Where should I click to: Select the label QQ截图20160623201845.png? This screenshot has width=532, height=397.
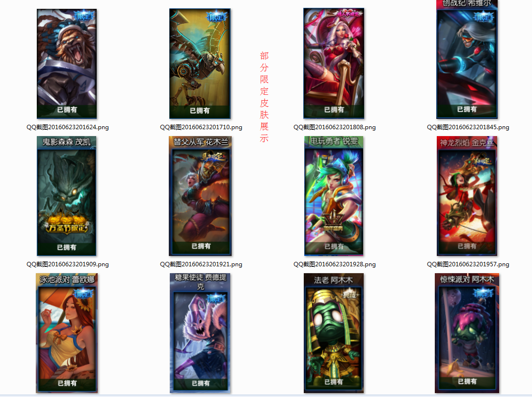click(x=468, y=127)
